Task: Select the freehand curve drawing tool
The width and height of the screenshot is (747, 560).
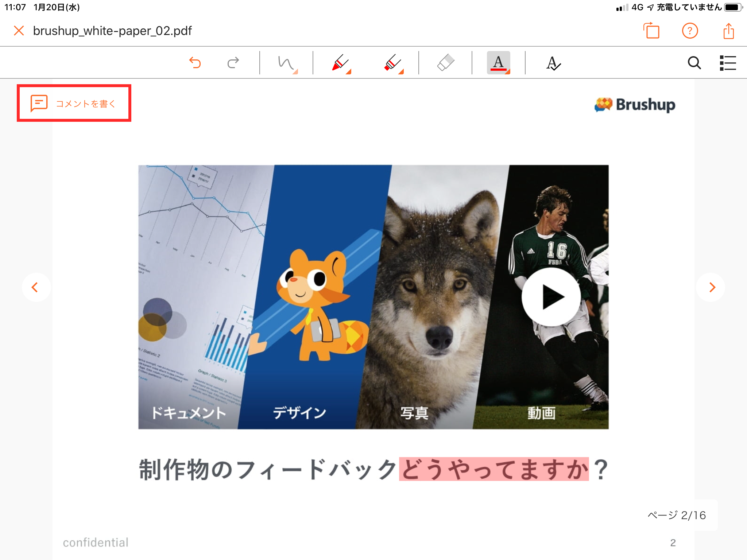Action: coord(286,63)
